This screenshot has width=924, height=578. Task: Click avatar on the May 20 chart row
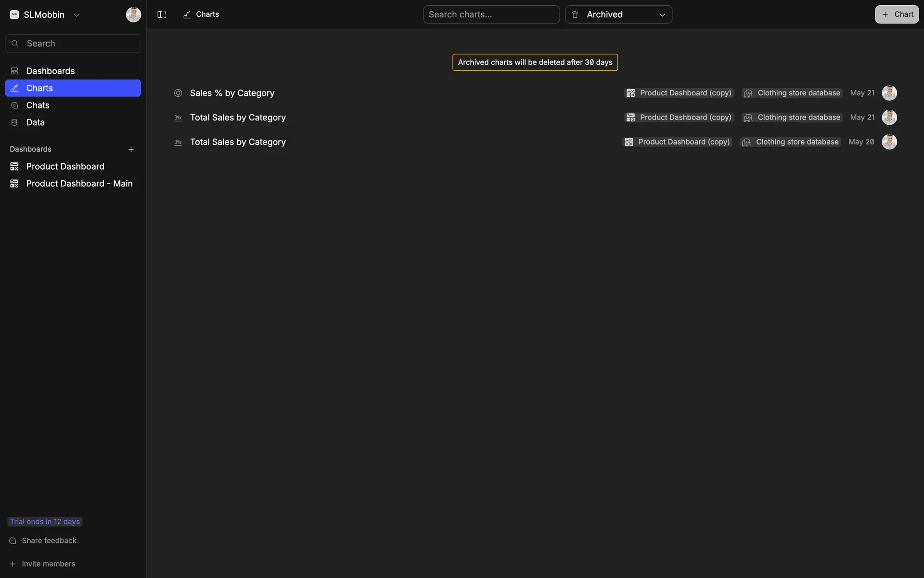click(x=889, y=142)
